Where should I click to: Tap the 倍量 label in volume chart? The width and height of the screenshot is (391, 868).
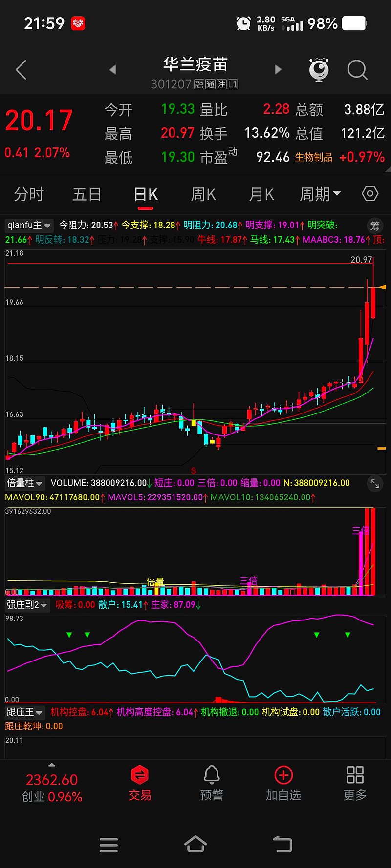tap(155, 581)
